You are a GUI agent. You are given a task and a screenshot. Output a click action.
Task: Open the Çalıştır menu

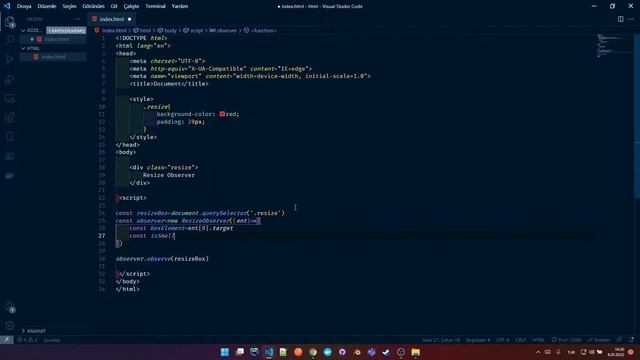point(131,6)
